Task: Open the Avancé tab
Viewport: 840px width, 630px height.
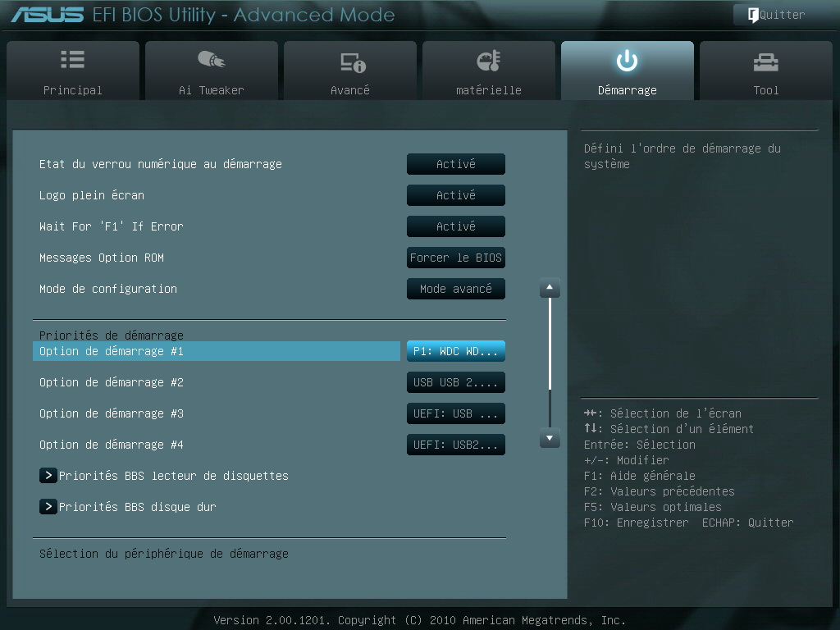Action: pyautogui.click(x=350, y=71)
